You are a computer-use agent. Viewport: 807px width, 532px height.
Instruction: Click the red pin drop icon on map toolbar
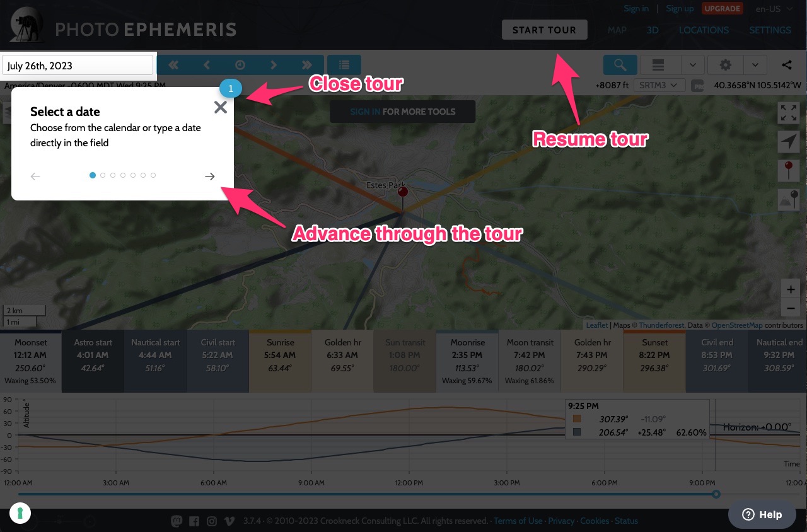[789, 170]
